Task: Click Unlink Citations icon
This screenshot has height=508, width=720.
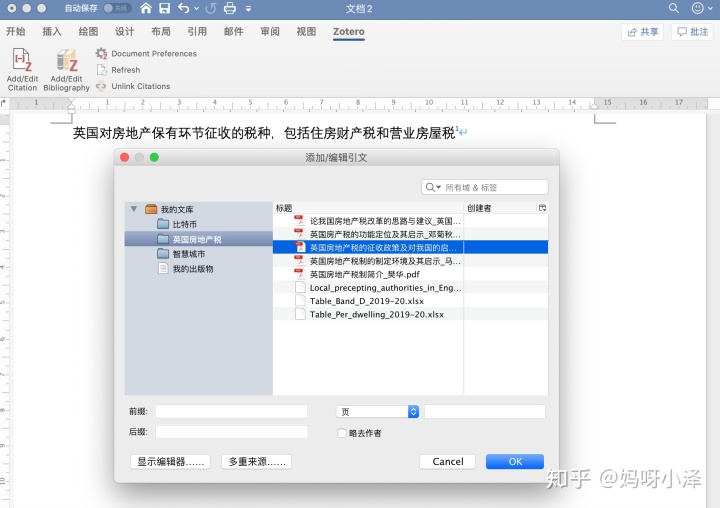Action: pyautogui.click(x=101, y=86)
